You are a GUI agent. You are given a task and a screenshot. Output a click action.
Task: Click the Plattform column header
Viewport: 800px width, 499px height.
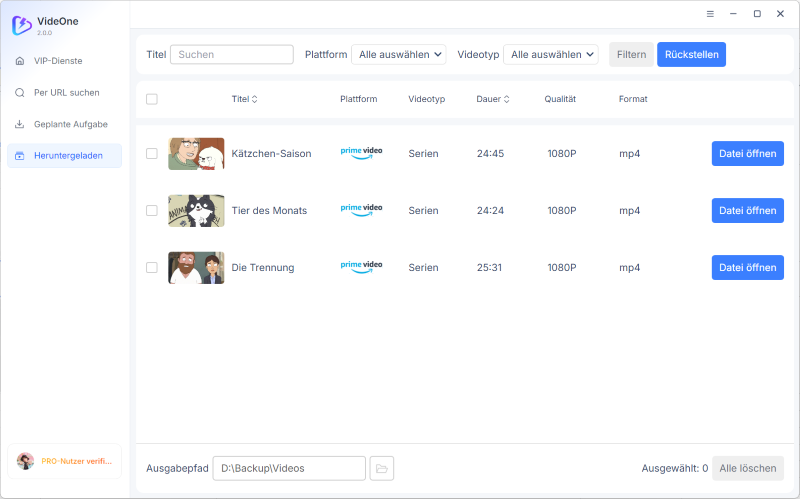coord(359,99)
